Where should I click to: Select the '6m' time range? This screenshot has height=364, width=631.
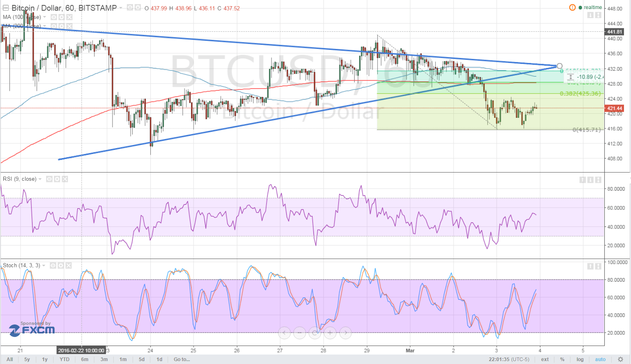pos(85,359)
